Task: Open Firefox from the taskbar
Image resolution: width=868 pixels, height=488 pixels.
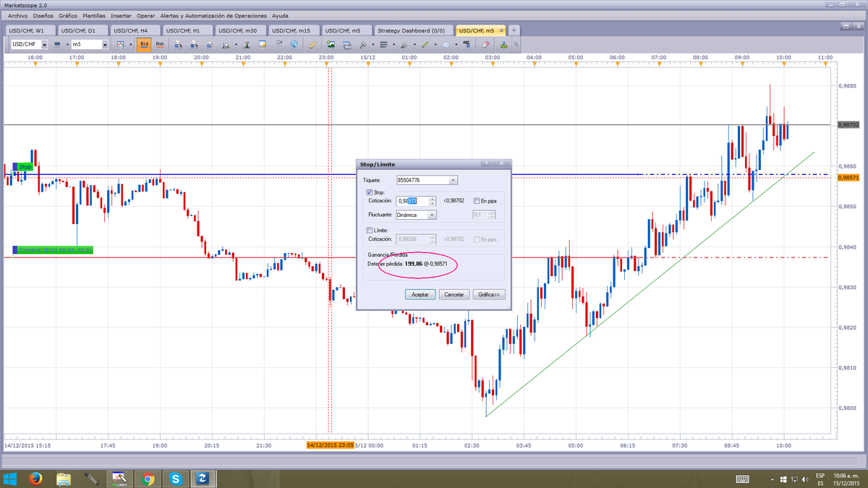Action: (35, 478)
